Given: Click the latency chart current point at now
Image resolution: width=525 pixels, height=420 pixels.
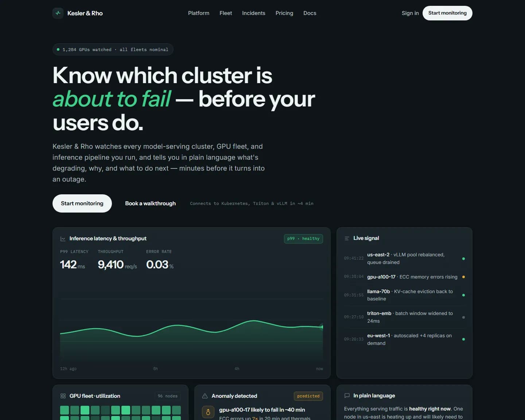Looking at the screenshot, I should [x=322, y=327].
